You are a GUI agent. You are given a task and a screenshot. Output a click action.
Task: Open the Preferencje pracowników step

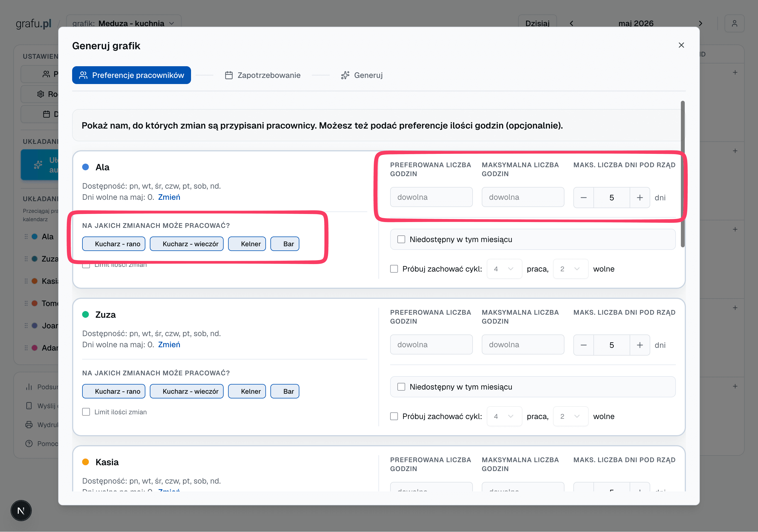[131, 75]
